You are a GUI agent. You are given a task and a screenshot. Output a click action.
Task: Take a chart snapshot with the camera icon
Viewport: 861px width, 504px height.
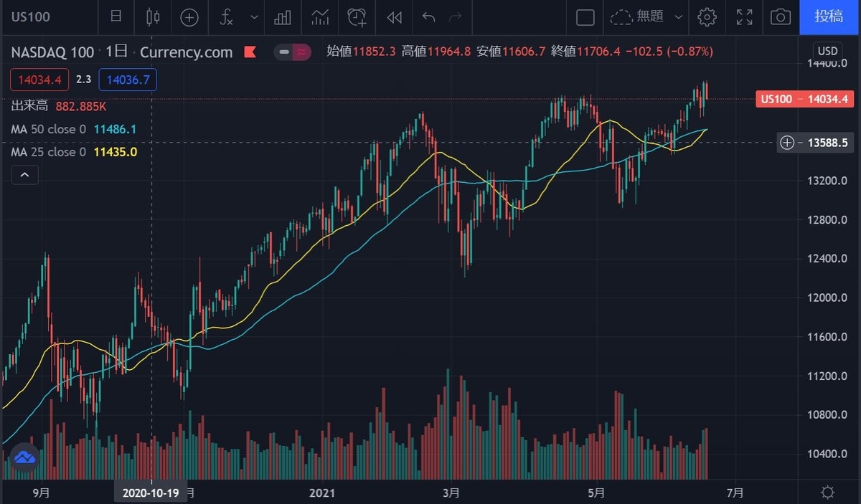click(781, 17)
